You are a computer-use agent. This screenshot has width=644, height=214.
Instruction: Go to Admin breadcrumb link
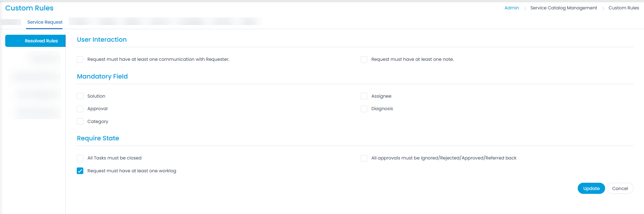tap(512, 8)
